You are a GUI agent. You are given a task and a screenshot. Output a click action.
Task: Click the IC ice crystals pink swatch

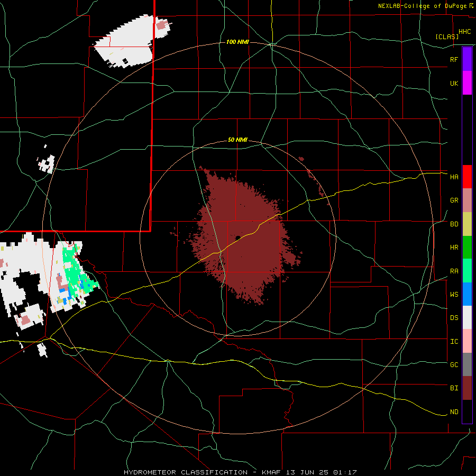click(x=467, y=341)
